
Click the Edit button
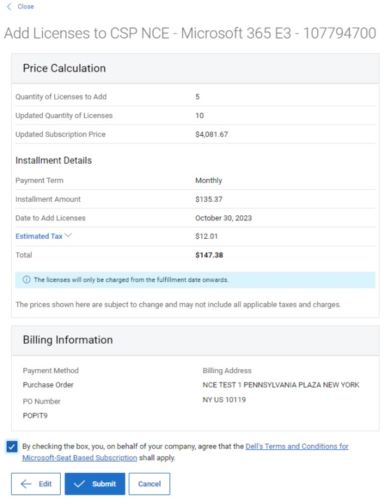click(36, 484)
